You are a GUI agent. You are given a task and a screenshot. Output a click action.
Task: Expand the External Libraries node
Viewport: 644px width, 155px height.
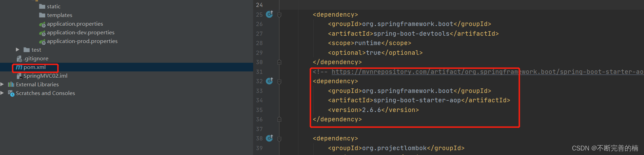pyautogui.click(x=2, y=84)
